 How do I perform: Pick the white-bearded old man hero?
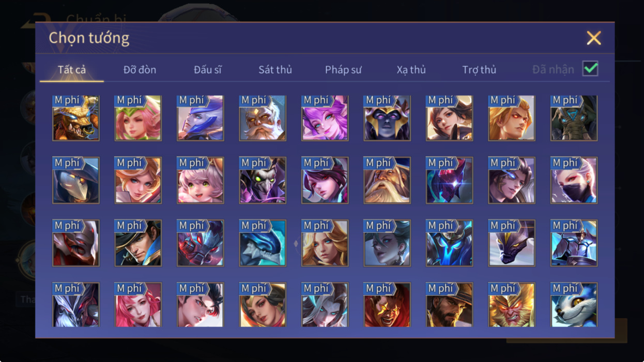(263, 118)
